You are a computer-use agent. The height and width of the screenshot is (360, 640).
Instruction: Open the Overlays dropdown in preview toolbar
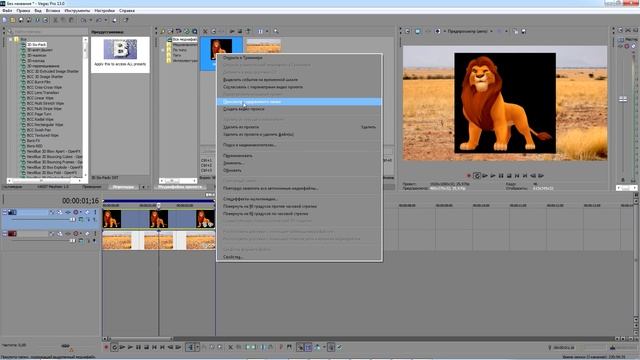click(507, 31)
